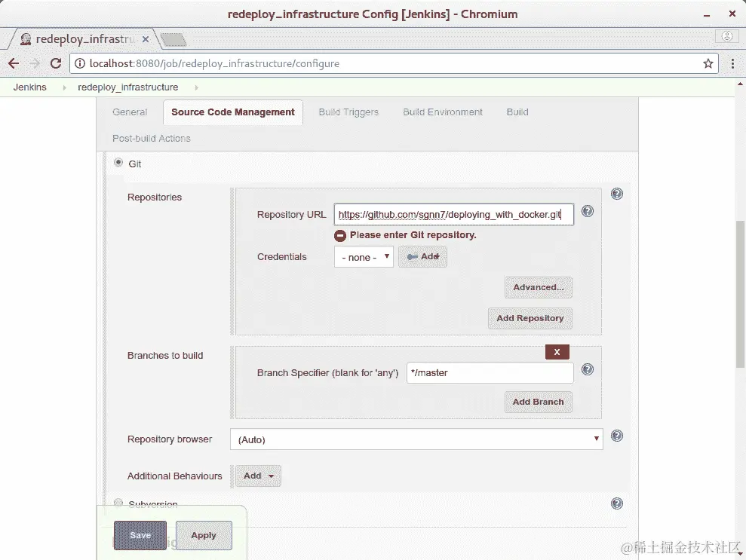Select the Subversion radio button

pyautogui.click(x=118, y=503)
